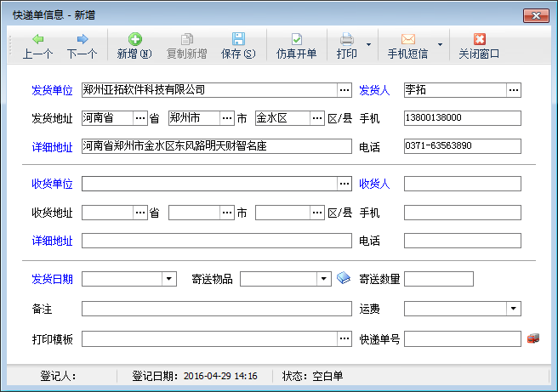
Task: Click ellipsis button in 打印模板 field
Action: click(x=344, y=339)
